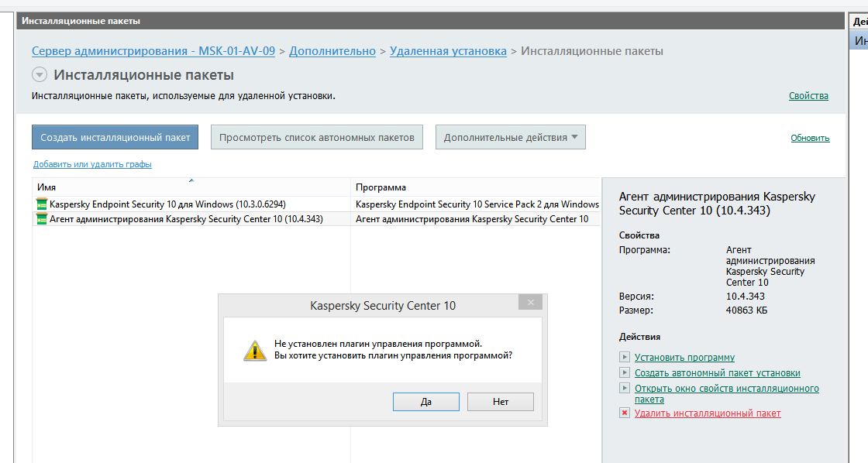
Task: Click arrow icon beside Установить программу
Action: point(625,357)
